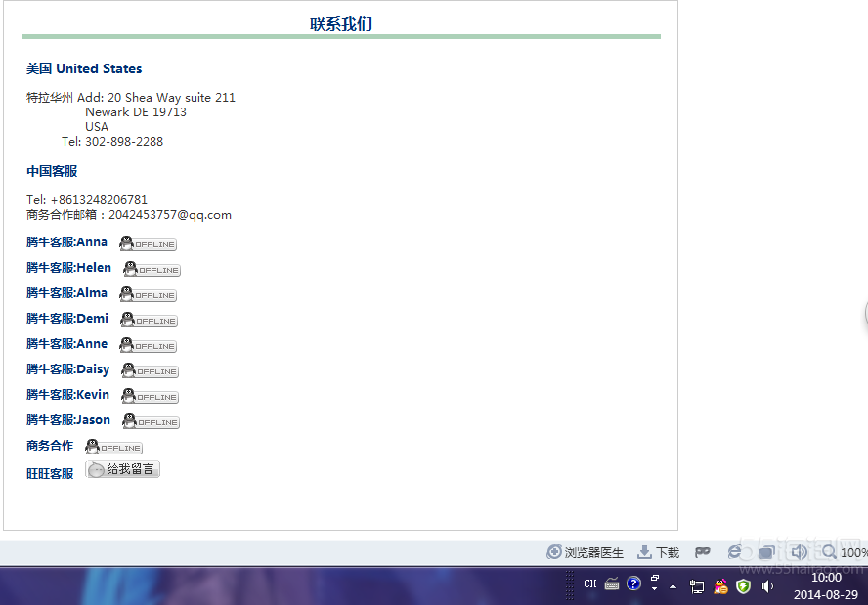
Task: Click the keyboard icon in the language bar
Action: coord(612,583)
